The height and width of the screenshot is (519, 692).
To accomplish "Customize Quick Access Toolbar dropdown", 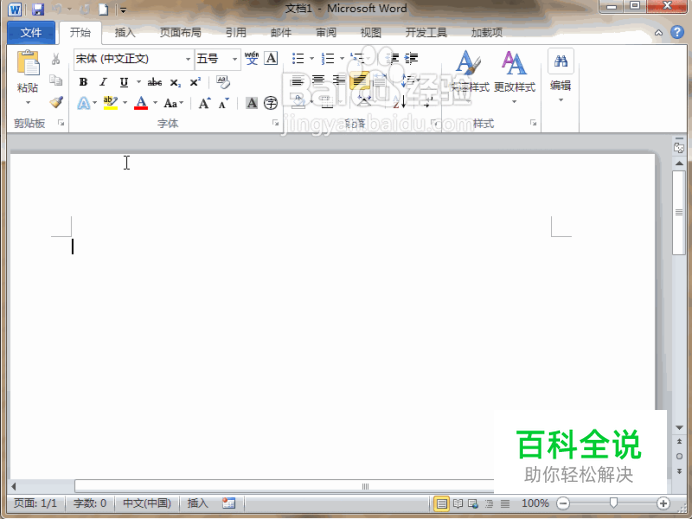I will coord(123,10).
